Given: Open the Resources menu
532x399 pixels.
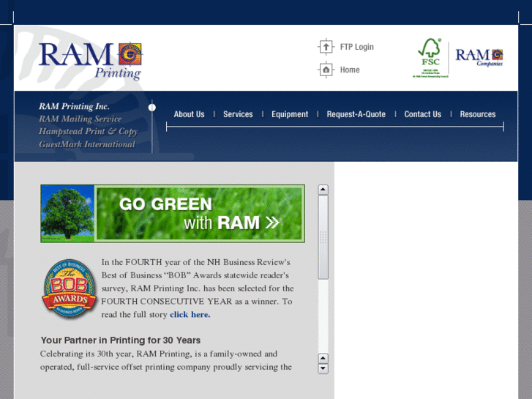Looking at the screenshot, I should point(478,114).
